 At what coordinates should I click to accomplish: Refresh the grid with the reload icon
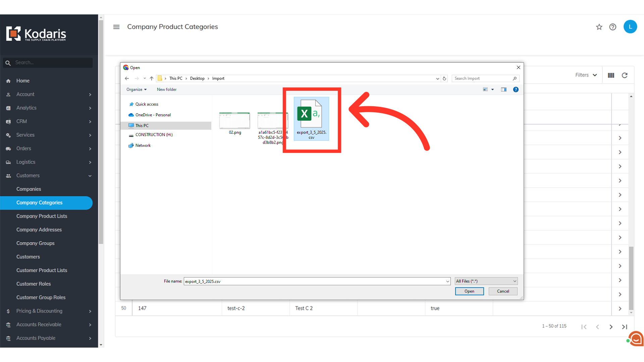(x=625, y=75)
